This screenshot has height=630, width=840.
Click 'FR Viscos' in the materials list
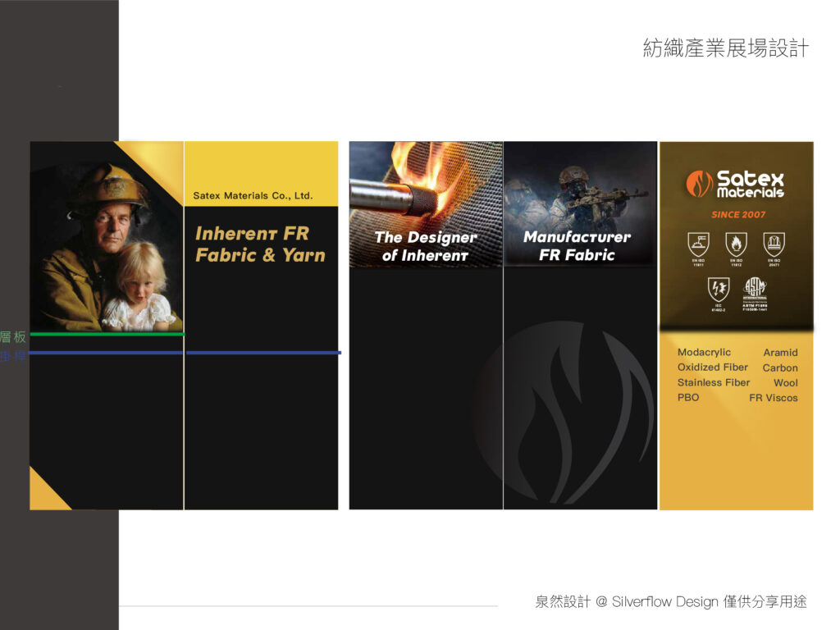774,398
